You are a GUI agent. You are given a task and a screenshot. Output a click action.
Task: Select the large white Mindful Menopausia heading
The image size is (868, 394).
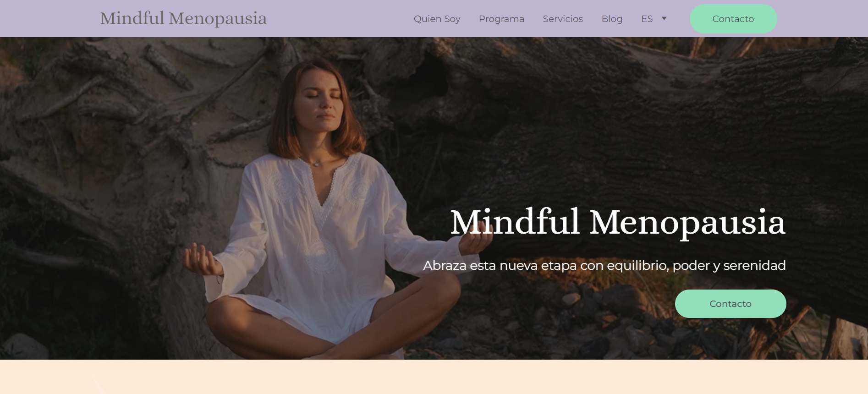tap(618, 223)
